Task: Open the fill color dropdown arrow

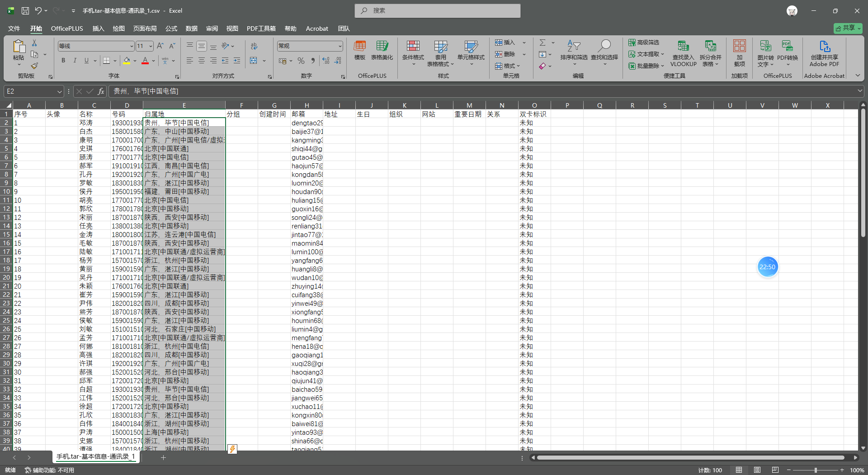Action: [x=134, y=60]
